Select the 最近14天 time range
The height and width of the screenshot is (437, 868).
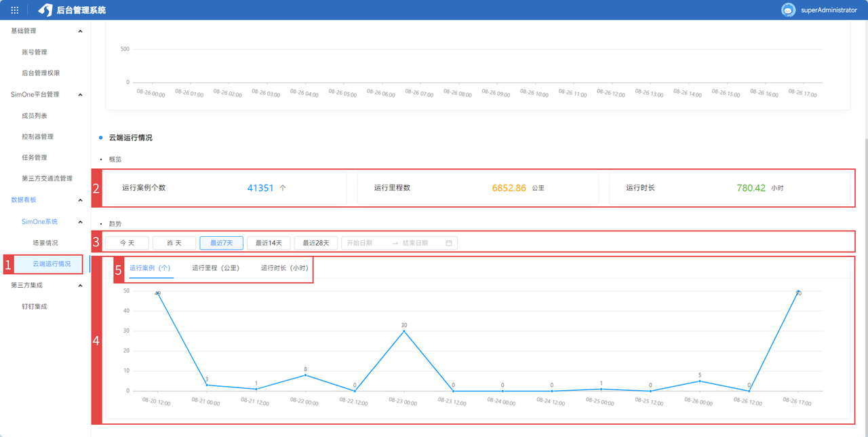point(269,243)
